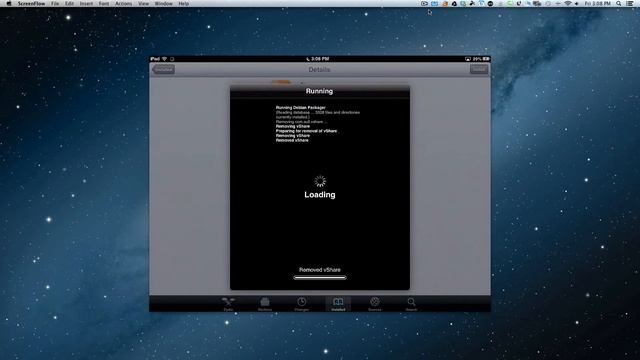Open the Actions menu
The width and height of the screenshot is (640, 360).
(x=123, y=3)
